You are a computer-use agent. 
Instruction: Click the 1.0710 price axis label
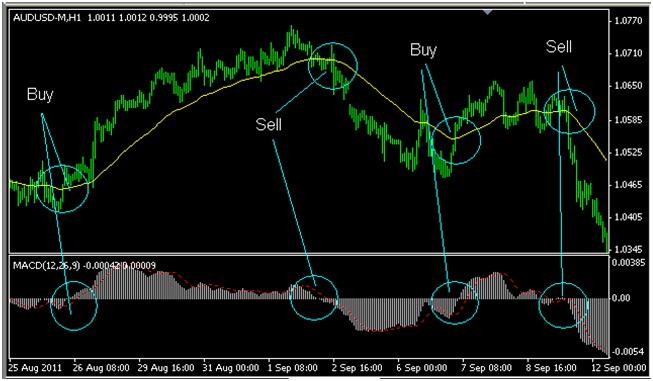[x=628, y=53]
